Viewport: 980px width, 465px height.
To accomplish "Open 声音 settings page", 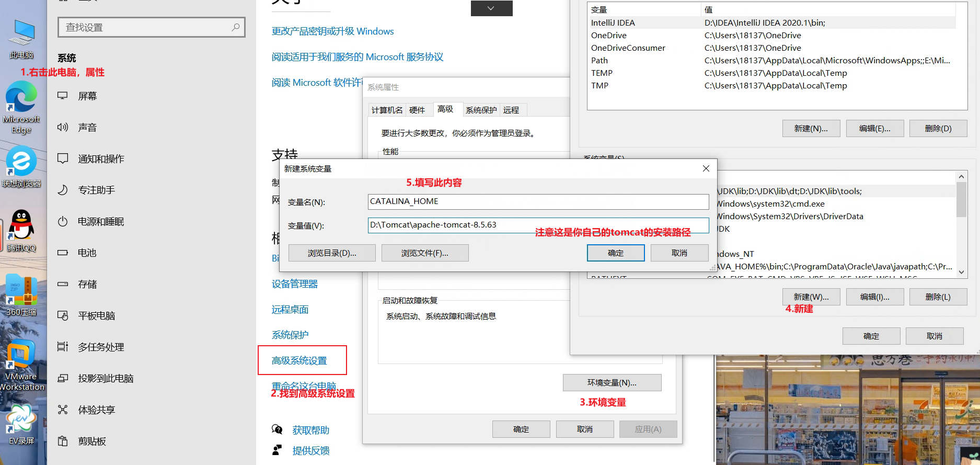I will (88, 128).
